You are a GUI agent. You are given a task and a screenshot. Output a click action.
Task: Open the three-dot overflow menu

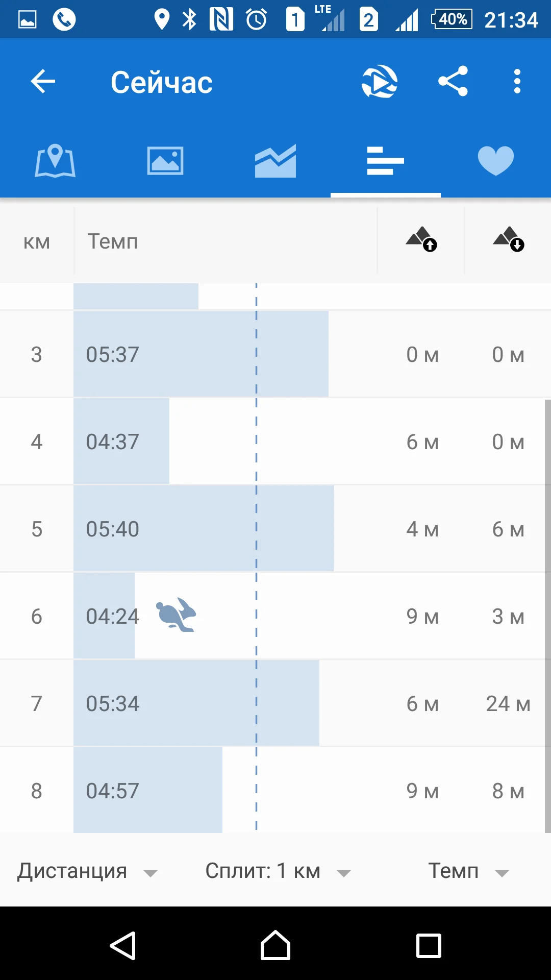click(517, 82)
